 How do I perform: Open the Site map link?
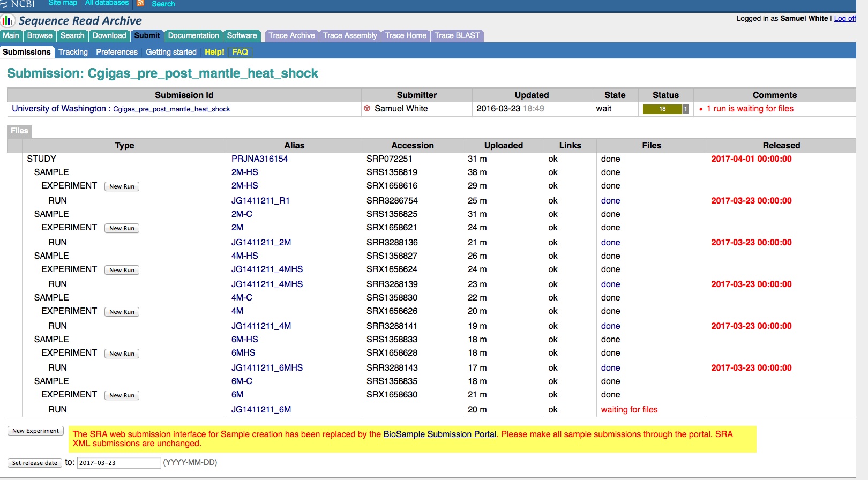pos(63,3)
